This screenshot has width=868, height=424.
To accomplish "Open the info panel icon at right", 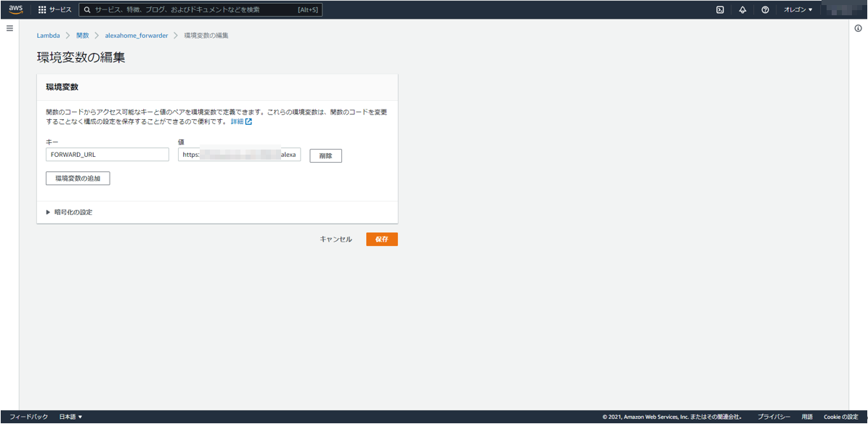I will (x=858, y=28).
